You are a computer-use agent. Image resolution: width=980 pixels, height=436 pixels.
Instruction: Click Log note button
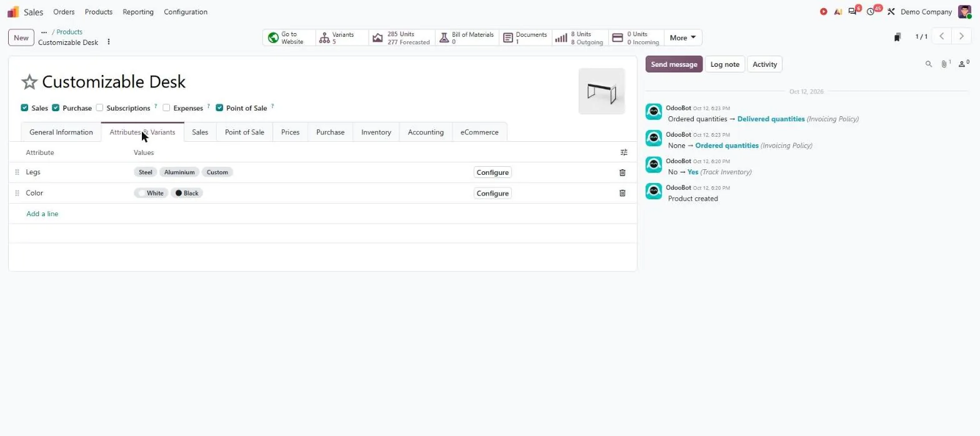[x=725, y=64]
